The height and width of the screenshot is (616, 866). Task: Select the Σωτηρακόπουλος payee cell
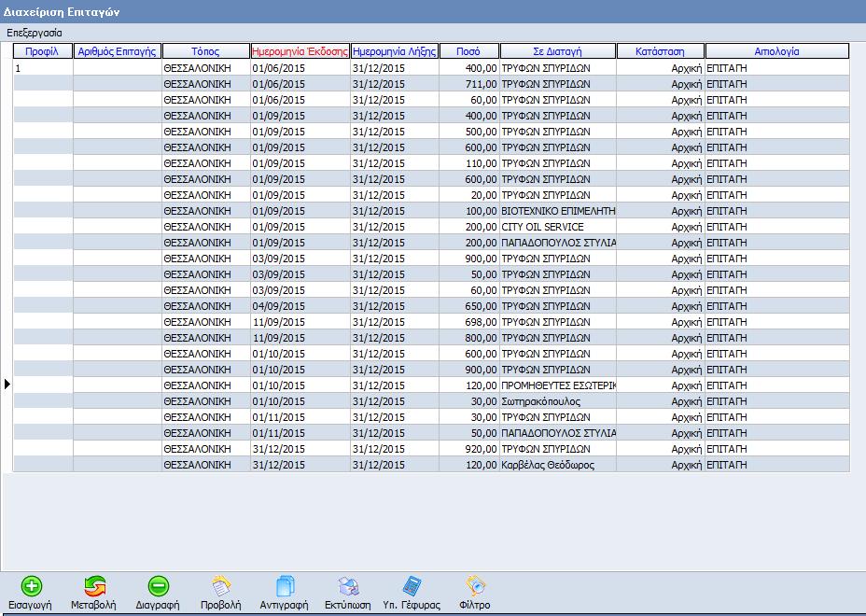pos(558,401)
